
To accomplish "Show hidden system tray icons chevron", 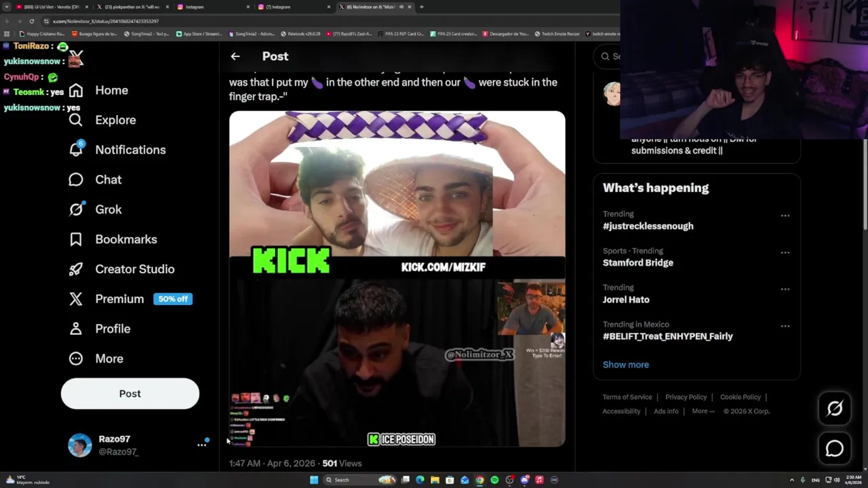I will coord(791,480).
